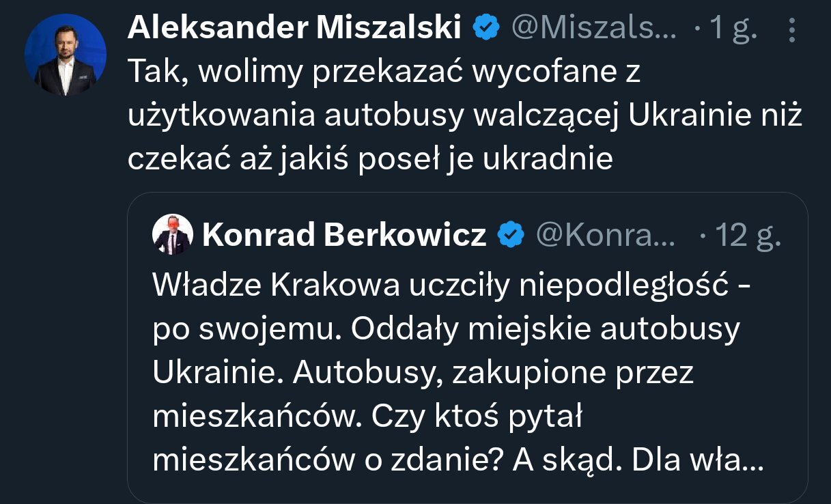Viewport: 831px width, 504px height.
Task: Select the Konrad Berkowicz display name
Action: coord(344,236)
